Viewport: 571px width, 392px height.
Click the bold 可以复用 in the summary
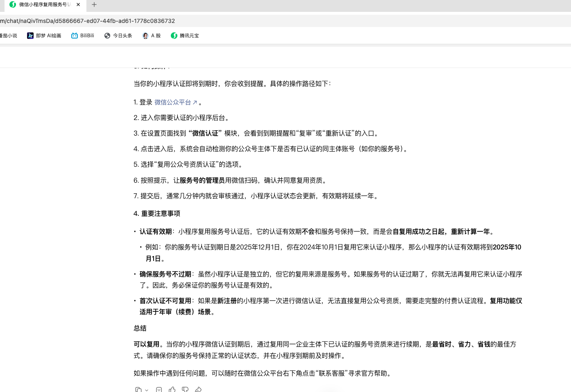(x=146, y=344)
